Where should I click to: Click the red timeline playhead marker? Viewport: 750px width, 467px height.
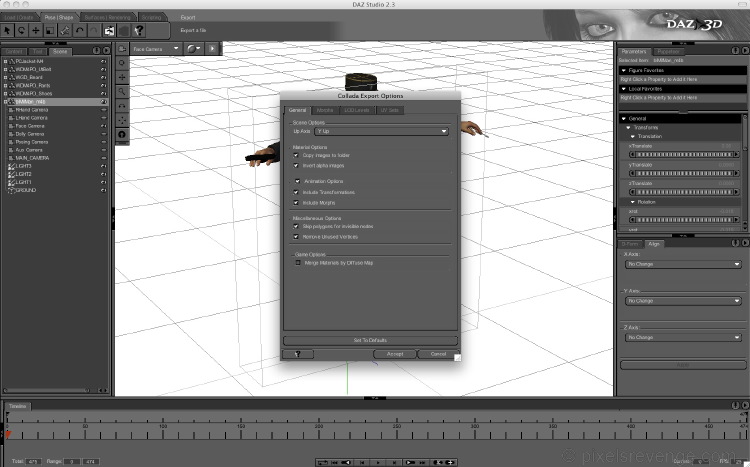(x=7, y=434)
